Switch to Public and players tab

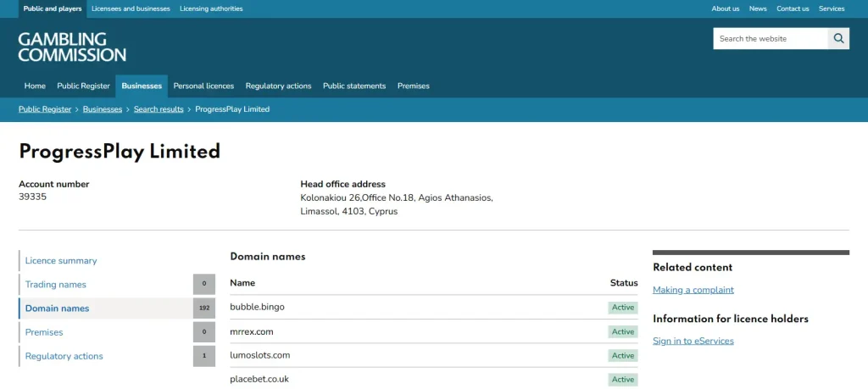[53, 8]
